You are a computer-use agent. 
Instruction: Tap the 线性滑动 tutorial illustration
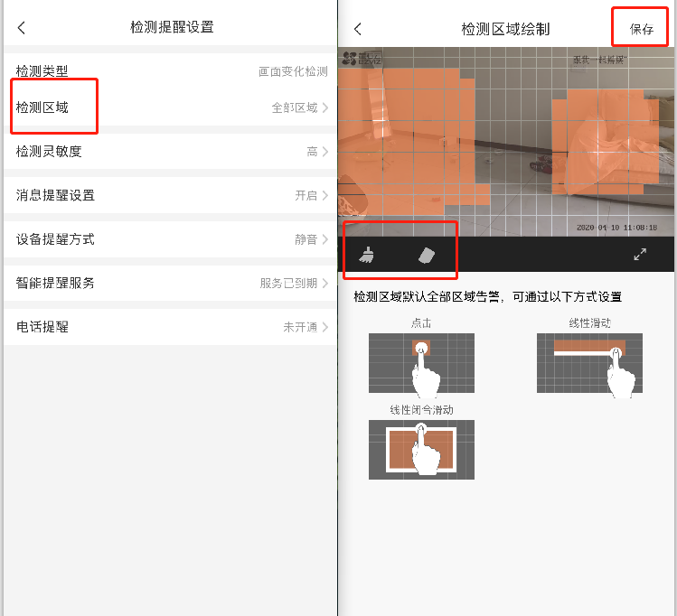click(x=589, y=361)
